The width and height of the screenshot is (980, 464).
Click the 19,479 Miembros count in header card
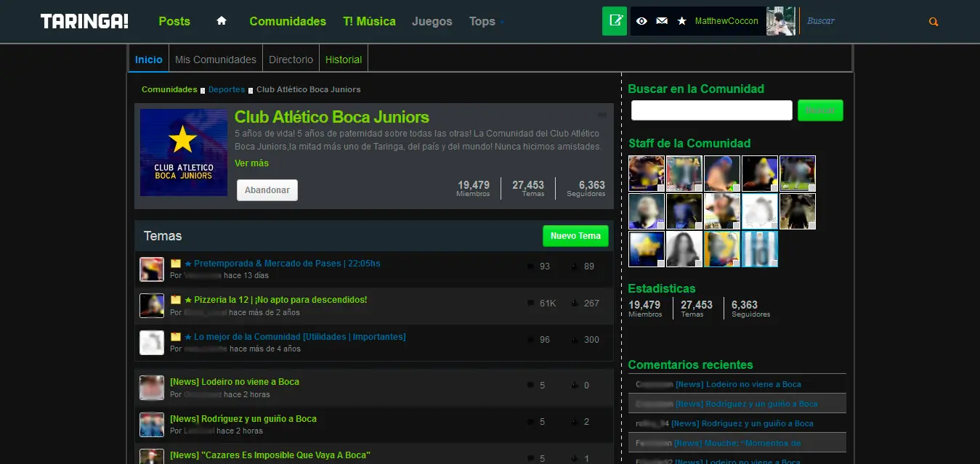click(474, 189)
